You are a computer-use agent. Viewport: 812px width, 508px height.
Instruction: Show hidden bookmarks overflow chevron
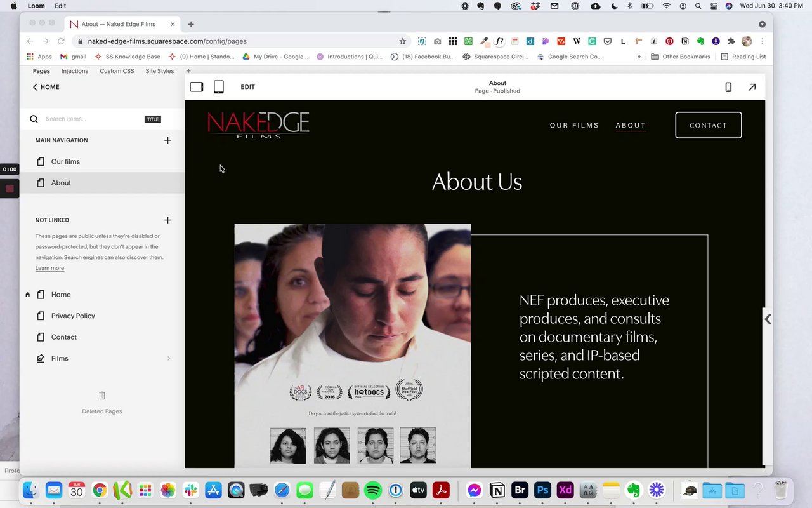point(639,57)
